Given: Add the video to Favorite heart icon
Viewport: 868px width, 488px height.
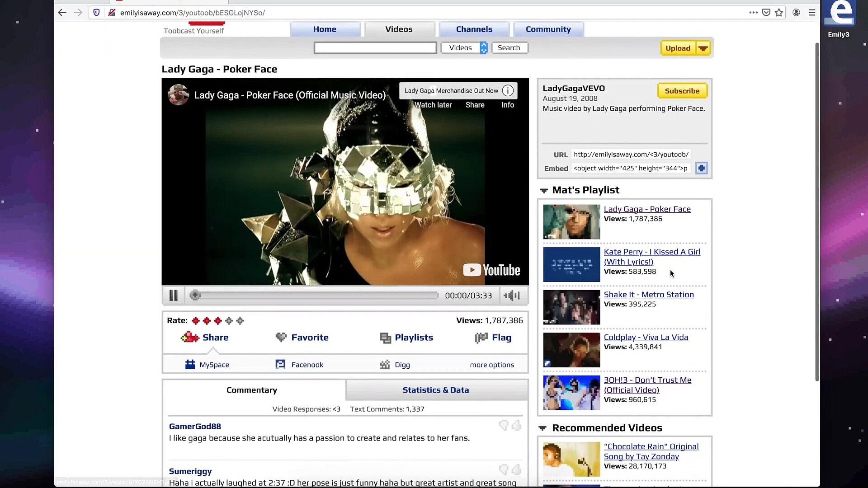Looking at the screenshot, I should point(281,338).
